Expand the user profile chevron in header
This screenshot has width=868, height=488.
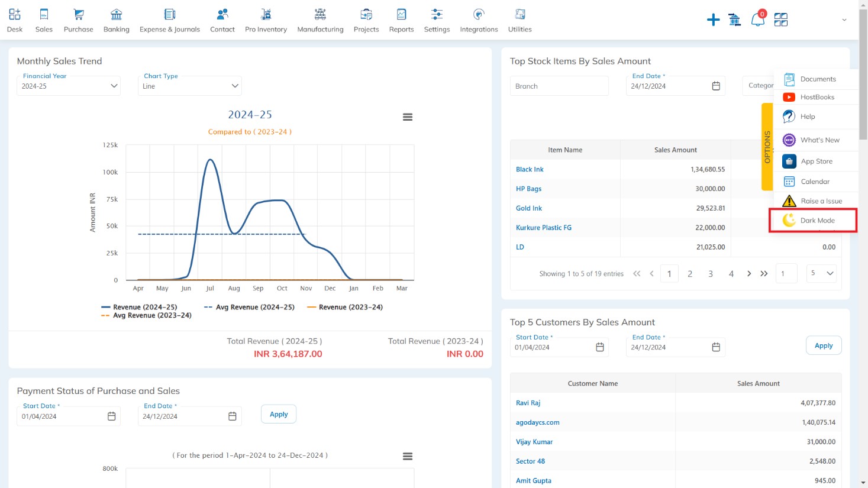point(844,20)
